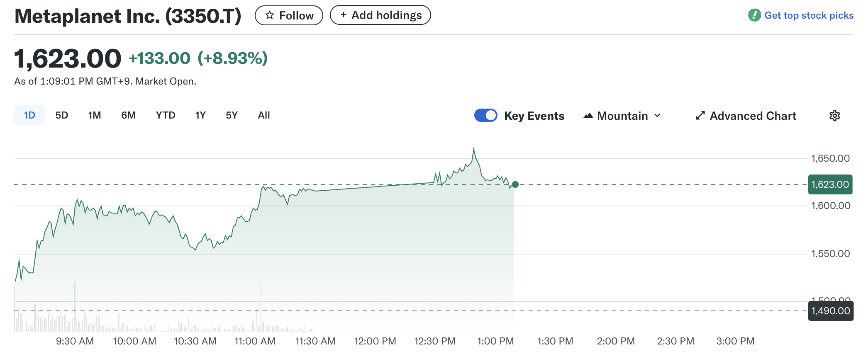Click the green top stock picks badge icon
This screenshot has width=868, height=354.
(x=754, y=15)
